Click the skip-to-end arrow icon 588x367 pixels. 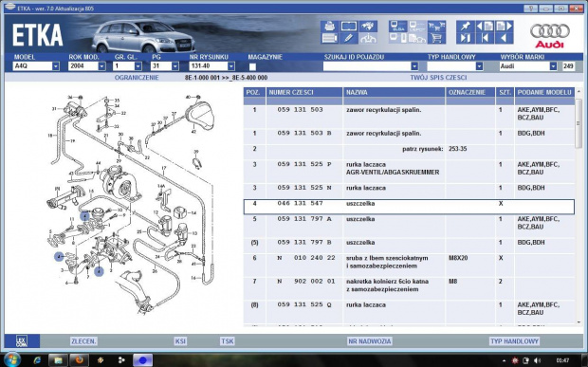(466, 38)
